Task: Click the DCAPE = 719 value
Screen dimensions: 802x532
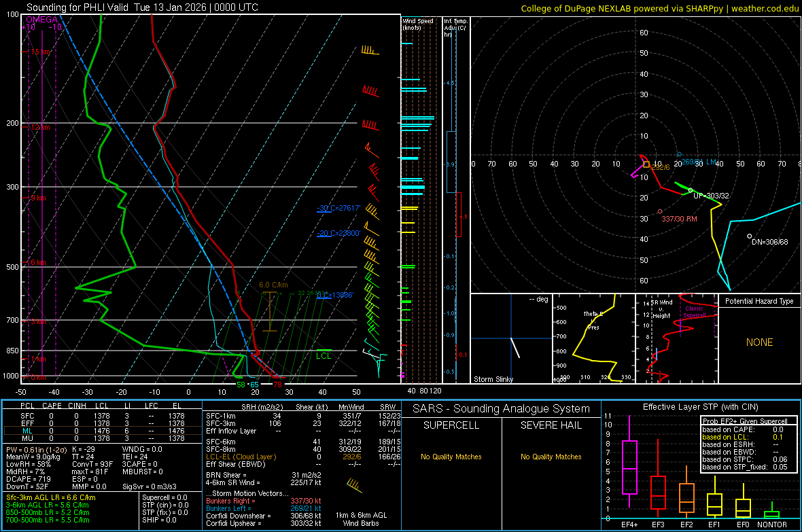Action: point(28,479)
